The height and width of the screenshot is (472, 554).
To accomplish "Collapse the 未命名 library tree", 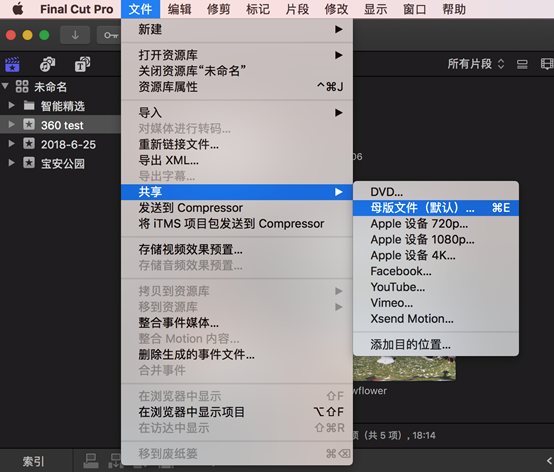I will click(5, 86).
